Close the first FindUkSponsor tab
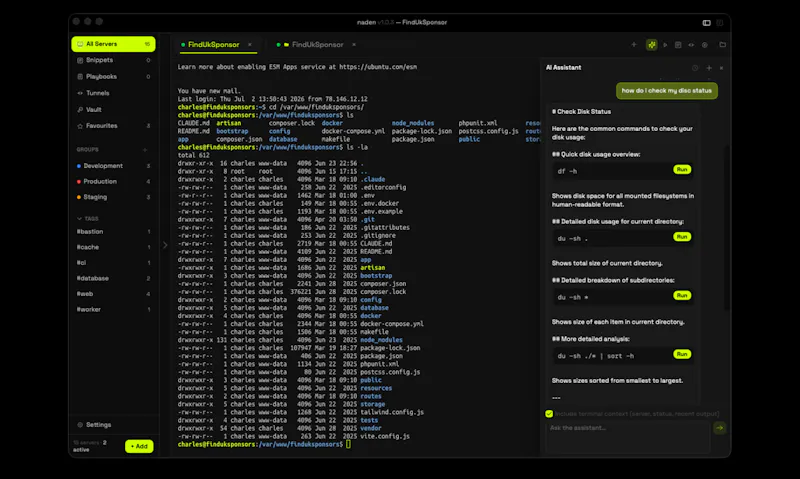Viewport: 800px width, 479px height. pyautogui.click(x=249, y=45)
